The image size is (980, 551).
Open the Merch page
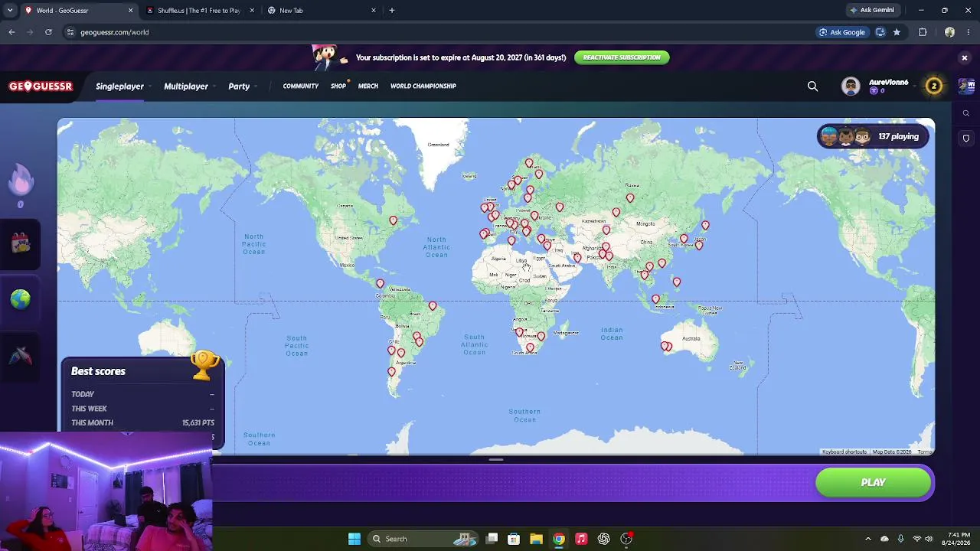(368, 86)
